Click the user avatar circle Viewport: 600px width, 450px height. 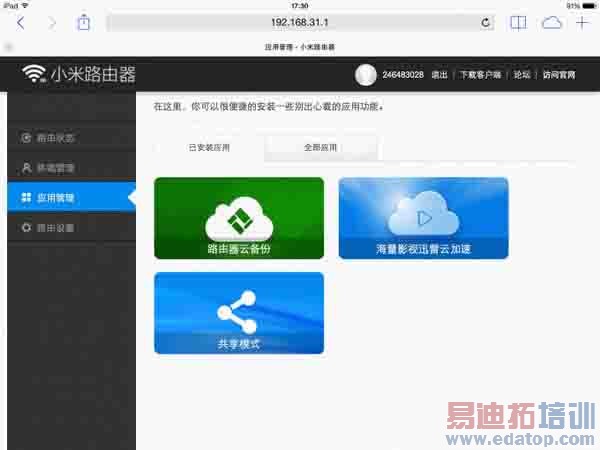click(x=365, y=75)
